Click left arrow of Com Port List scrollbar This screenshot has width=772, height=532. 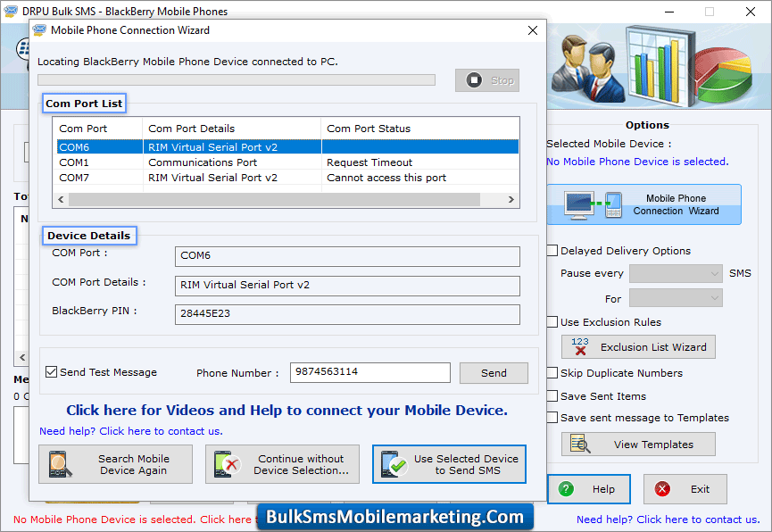click(x=61, y=200)
